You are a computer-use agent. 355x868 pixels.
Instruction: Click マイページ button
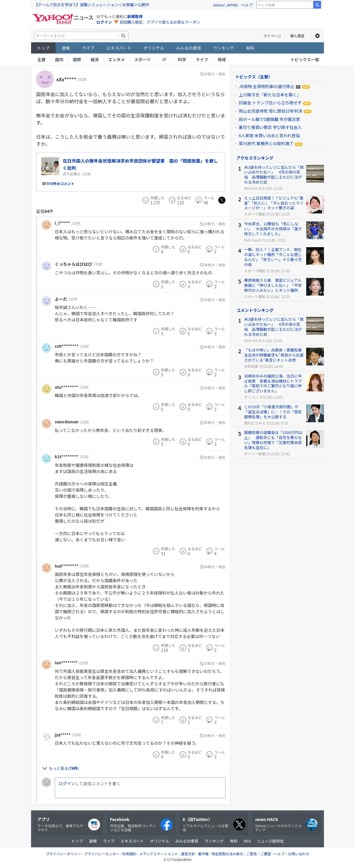[272, 36]
